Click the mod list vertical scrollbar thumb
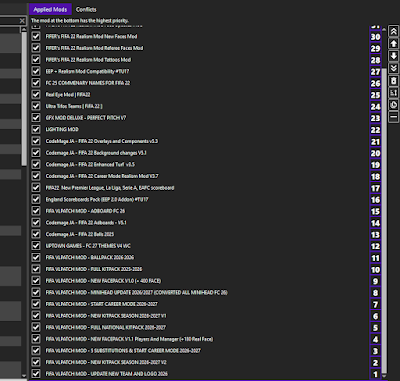This screenshot has width=400, height=381. click(384, 220)
